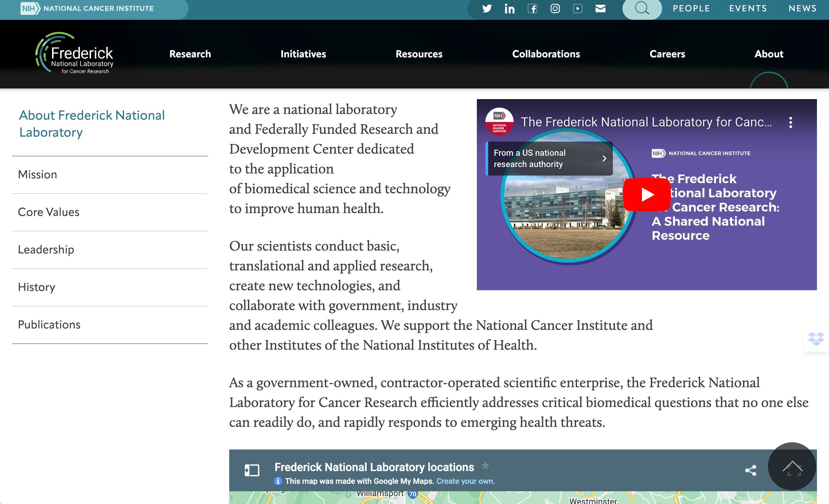Open the Research menu
Screen dimensions: 829x504
[190, 54]
